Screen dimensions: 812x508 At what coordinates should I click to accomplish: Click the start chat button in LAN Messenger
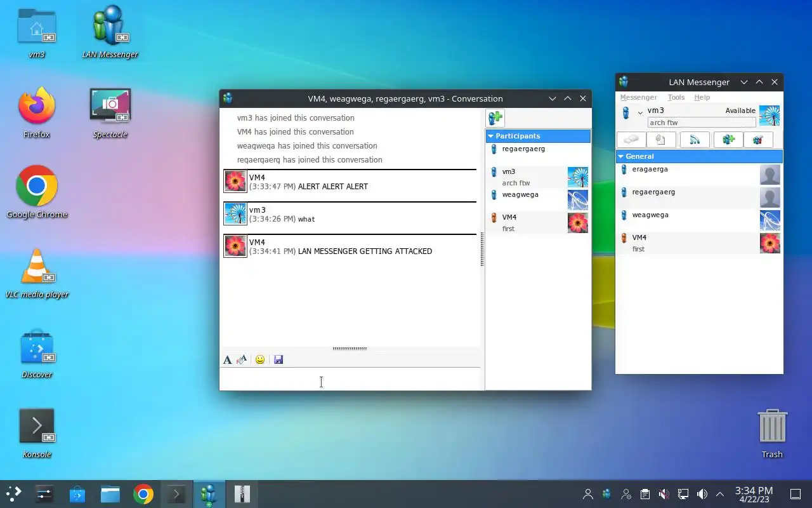631,140
